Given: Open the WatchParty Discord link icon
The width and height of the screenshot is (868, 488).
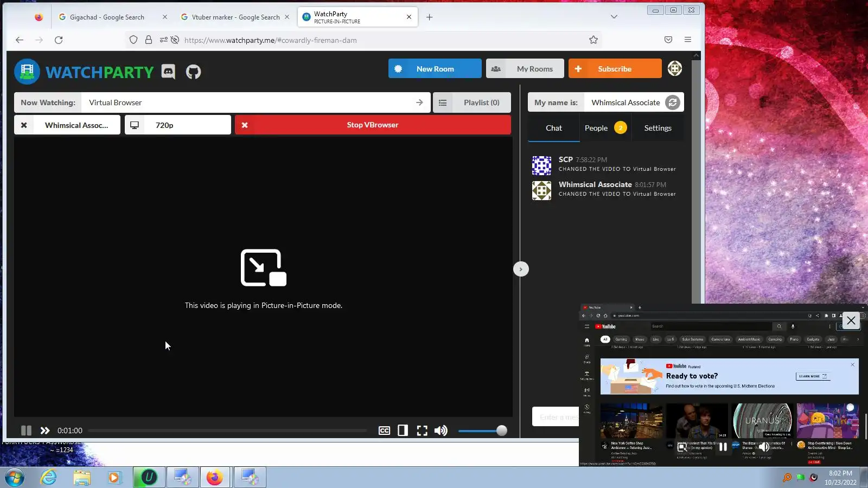Looking at the screenshot, I should point(168,72).
